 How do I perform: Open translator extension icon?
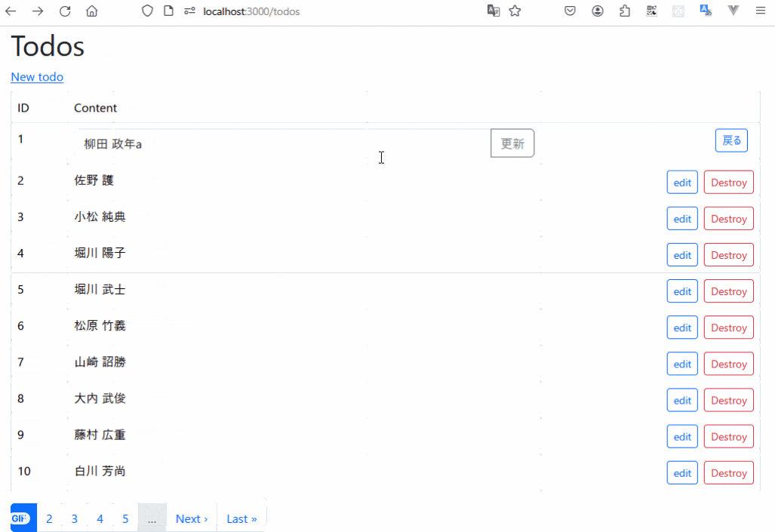pyautogui.click(x=706, y=11)
